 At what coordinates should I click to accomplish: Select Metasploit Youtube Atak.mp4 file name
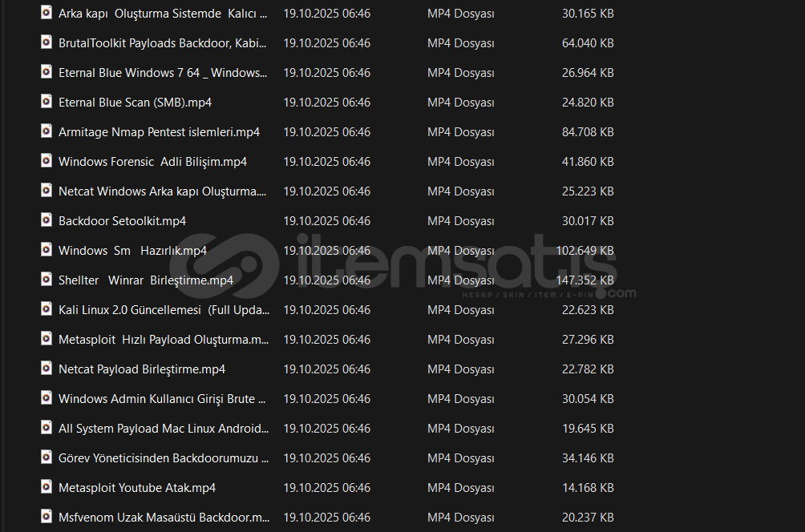(137, 488)
